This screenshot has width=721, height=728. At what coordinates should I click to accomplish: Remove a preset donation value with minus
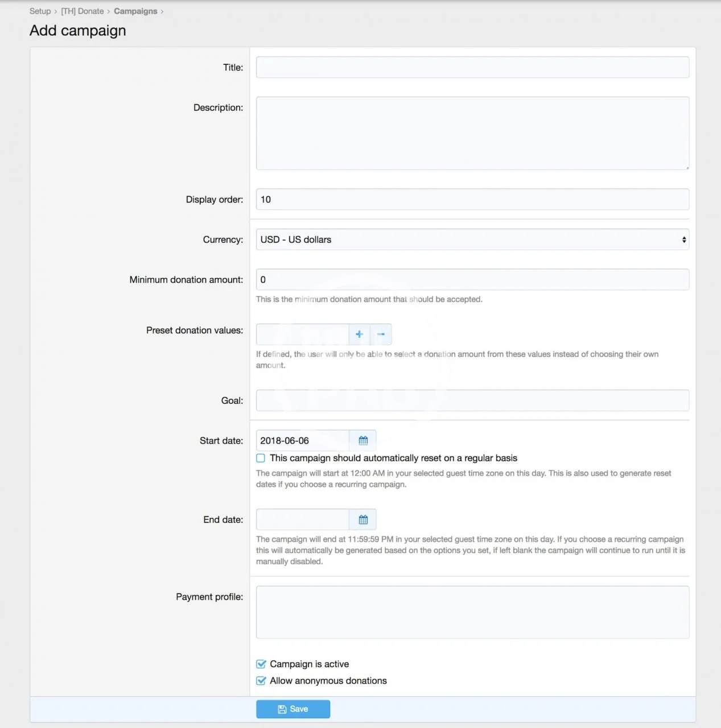(x=381, y=334)
